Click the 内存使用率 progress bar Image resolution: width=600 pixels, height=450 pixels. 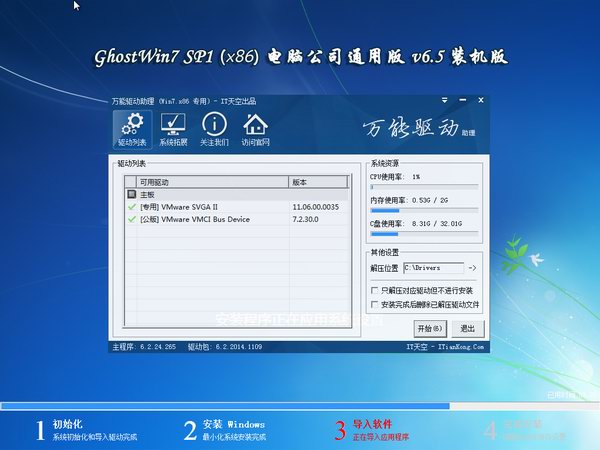tap(424, 210)
